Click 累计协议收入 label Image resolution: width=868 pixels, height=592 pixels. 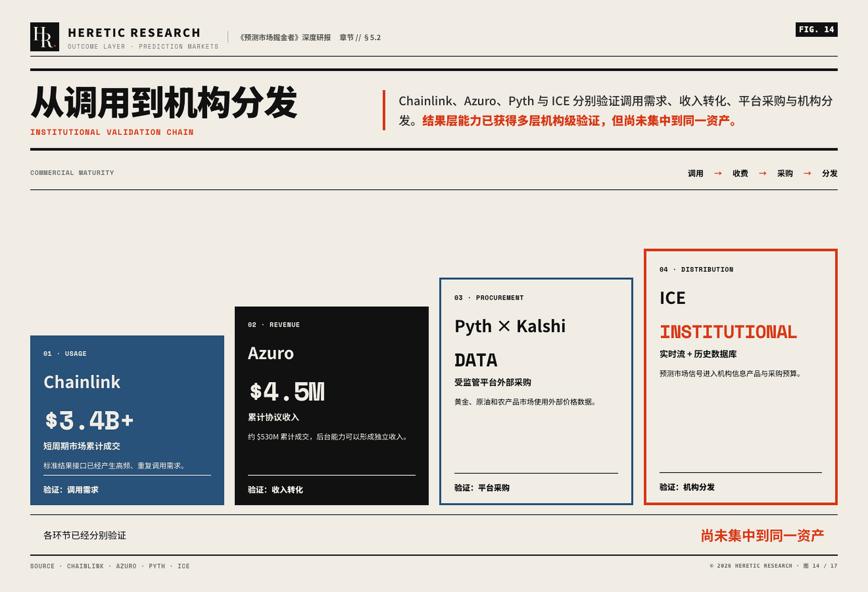click(273, 418)
